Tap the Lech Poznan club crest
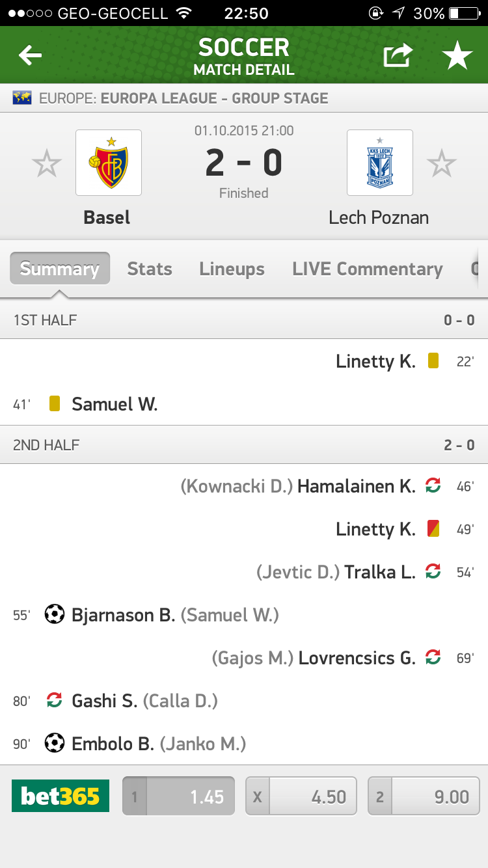This screenshot has width=488, height=868. click(x=379, y=163)
